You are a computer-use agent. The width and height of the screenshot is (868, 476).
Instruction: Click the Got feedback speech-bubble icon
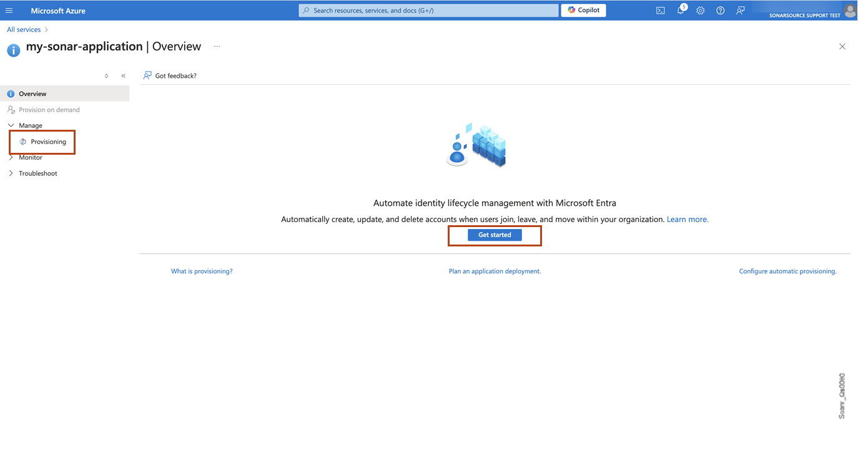pyautogui.click(x=147, y=75)
